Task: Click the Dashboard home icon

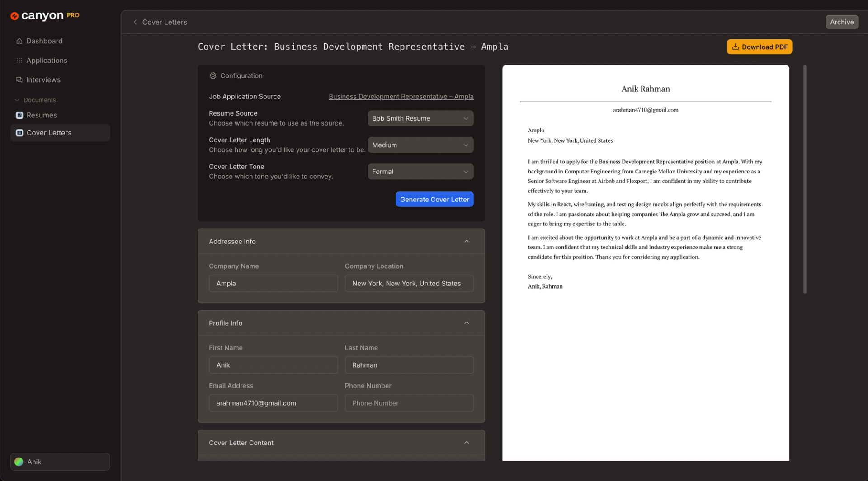Action: (19, 41)
